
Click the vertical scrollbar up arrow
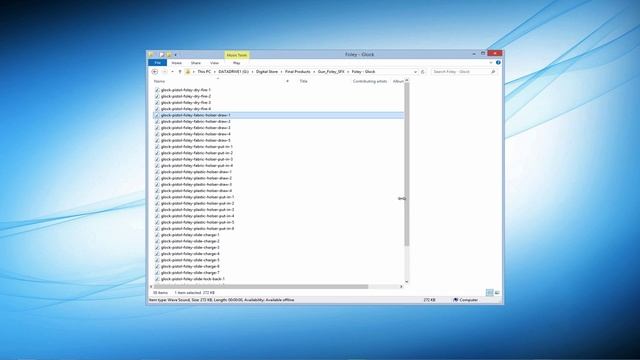pyautogui.click(x=407, y=81)
